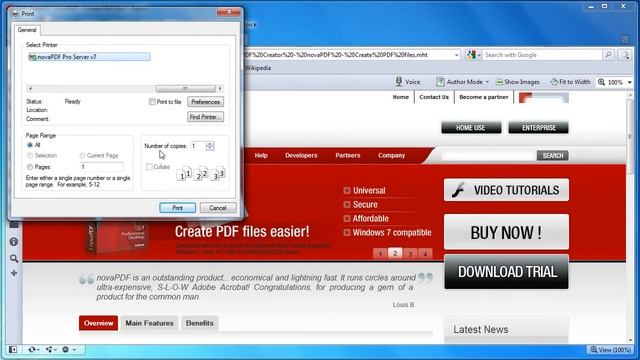Click the Print button in the dialog
640x360 pixels.
coord(178,208)
